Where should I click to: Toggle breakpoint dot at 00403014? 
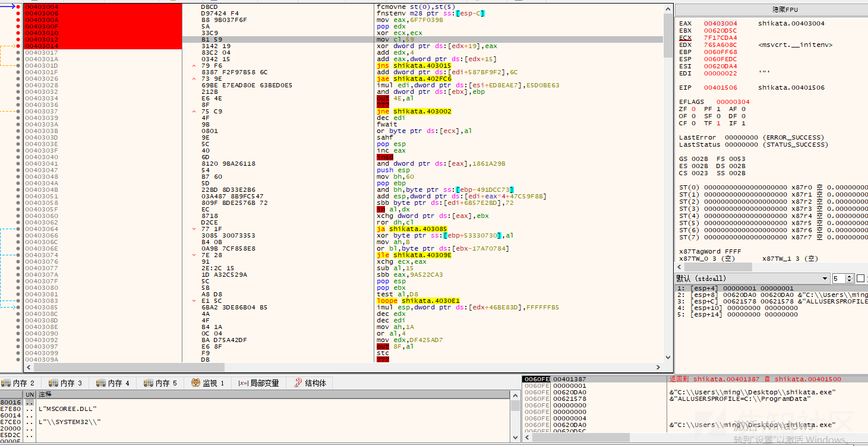pyautogui.click(x=18, y=46)
